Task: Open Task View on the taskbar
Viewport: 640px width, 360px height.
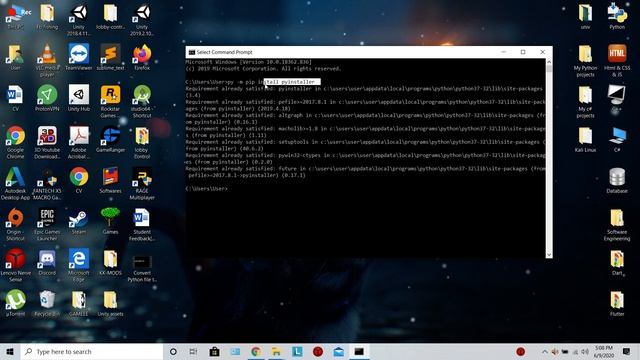Action: coord(193,351)
